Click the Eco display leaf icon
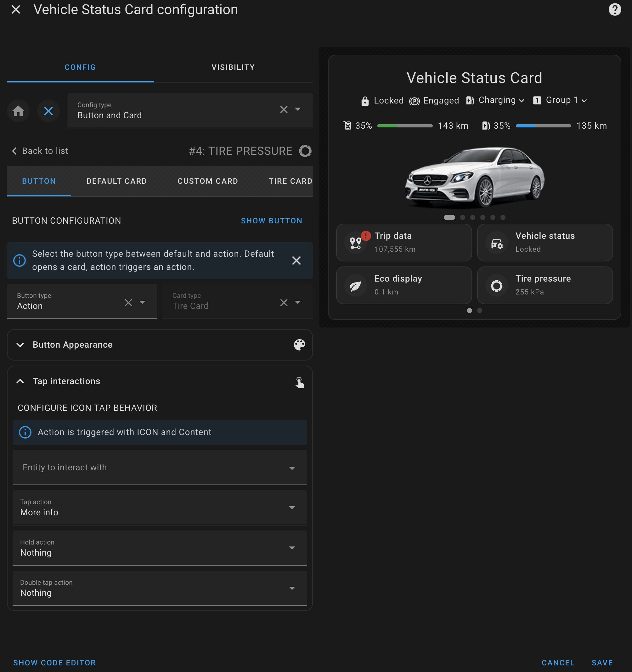 pyautogui.click(x=355, y=286)
